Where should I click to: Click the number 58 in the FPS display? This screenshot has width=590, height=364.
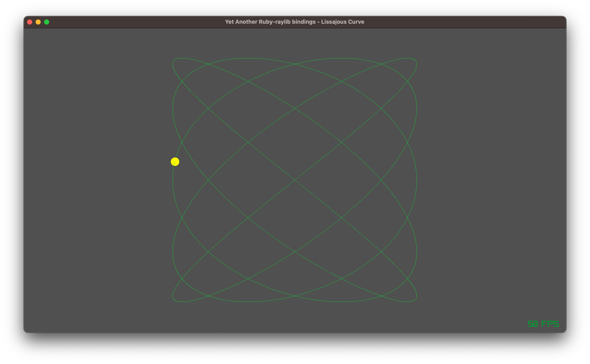click(x=532, y=324)
